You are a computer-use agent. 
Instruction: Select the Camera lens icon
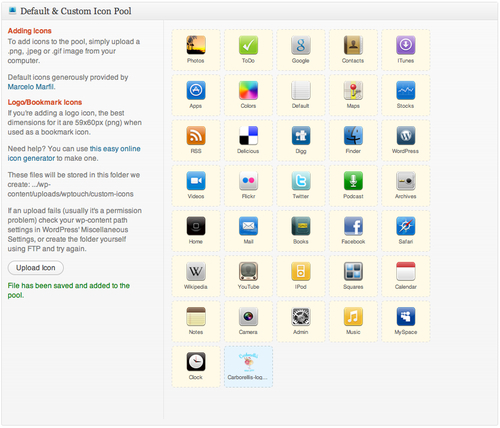pos(248,317)
